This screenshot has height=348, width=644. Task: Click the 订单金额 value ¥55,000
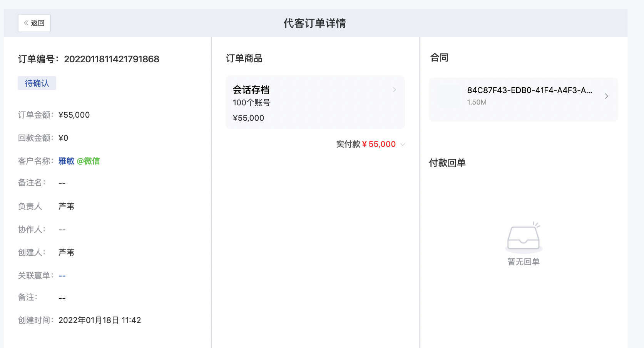point(74,115)
